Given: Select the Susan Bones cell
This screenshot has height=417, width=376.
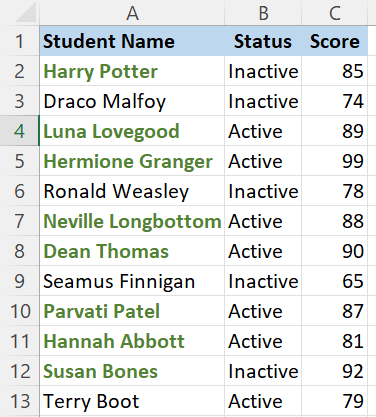Looking at the screenshot, I should 132,371.
